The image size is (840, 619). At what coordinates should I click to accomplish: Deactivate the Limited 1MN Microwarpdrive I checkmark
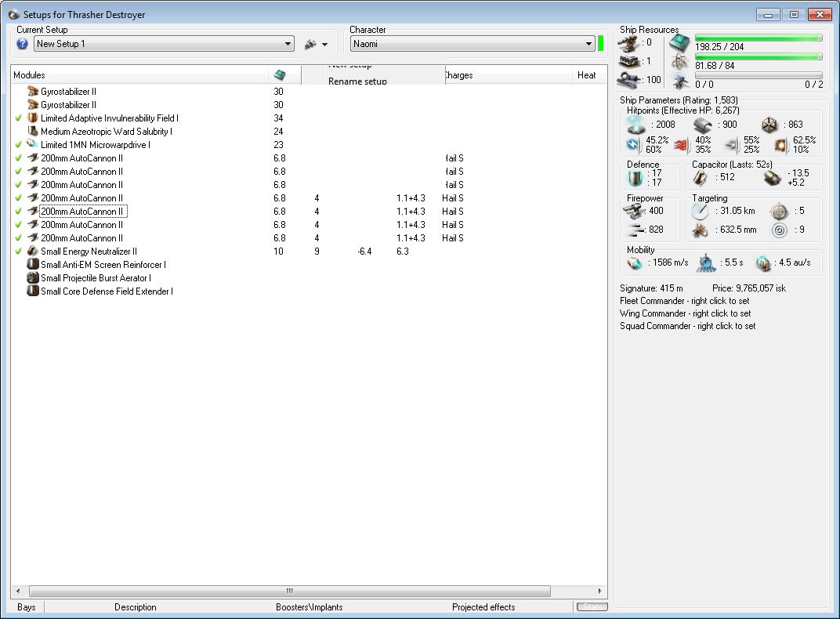(18, 145)
